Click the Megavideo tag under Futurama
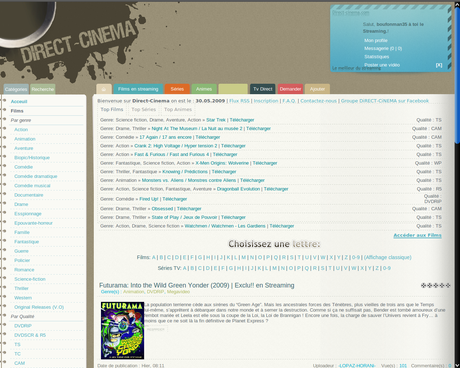Viewport: 460px width, 368px height. [178, 292]
